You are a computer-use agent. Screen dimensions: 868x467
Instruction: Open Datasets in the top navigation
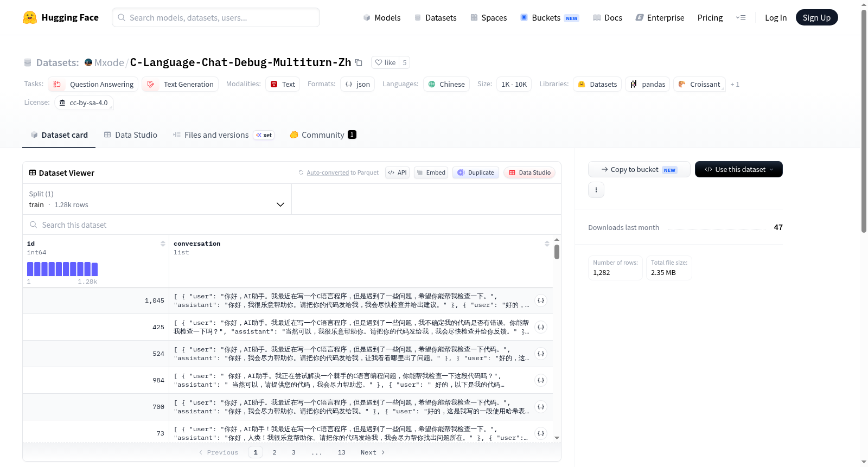click(435, 17)
